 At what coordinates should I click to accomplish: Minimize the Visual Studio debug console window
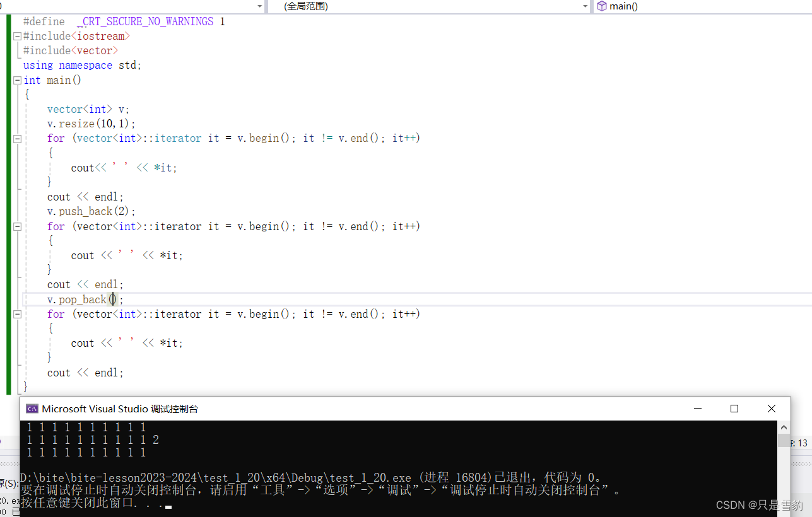point(697,409)
